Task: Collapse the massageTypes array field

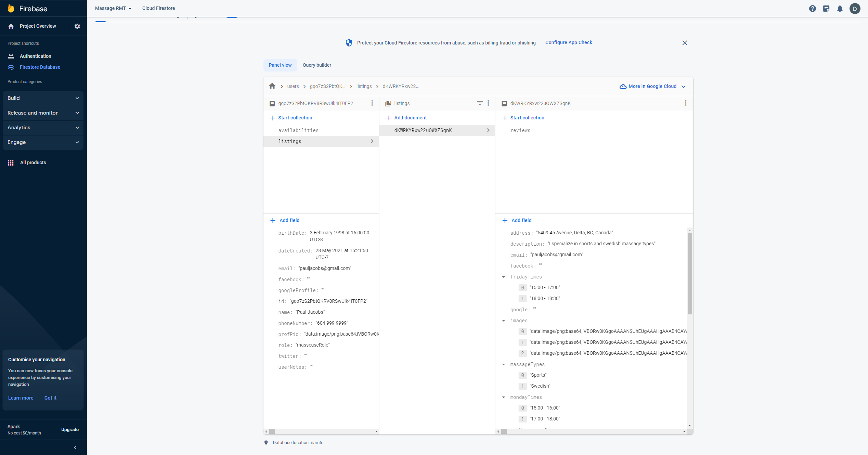Action: [x=504, y=364]
